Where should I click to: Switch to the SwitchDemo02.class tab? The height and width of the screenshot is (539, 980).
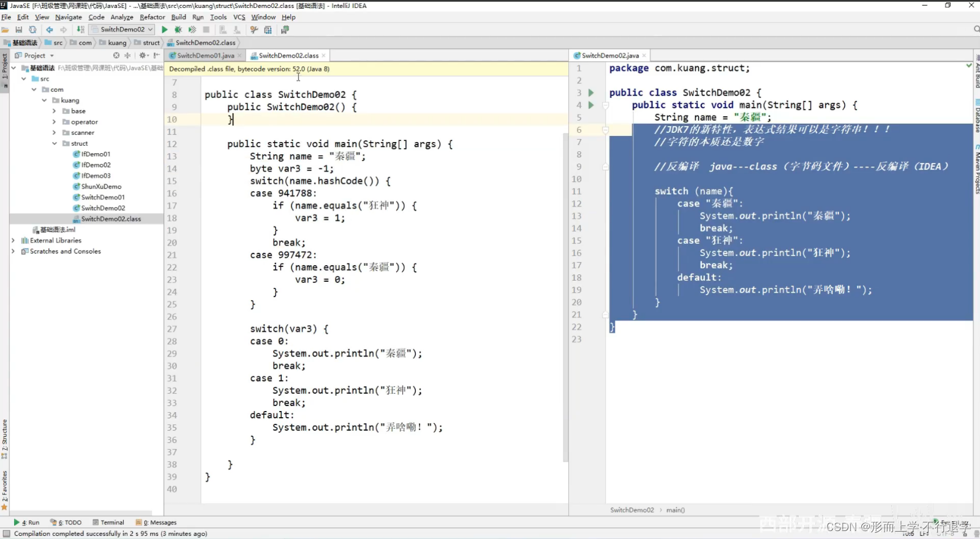[288, 55]
